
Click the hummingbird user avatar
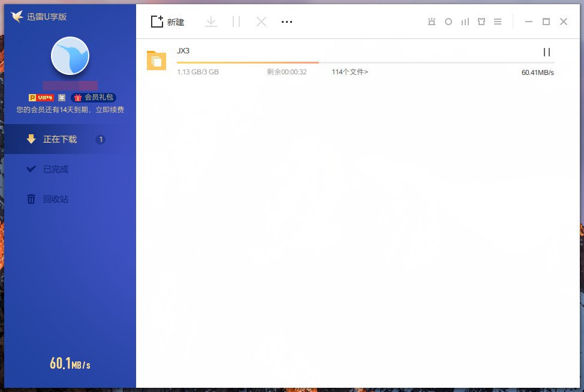(x=70, y=55)
